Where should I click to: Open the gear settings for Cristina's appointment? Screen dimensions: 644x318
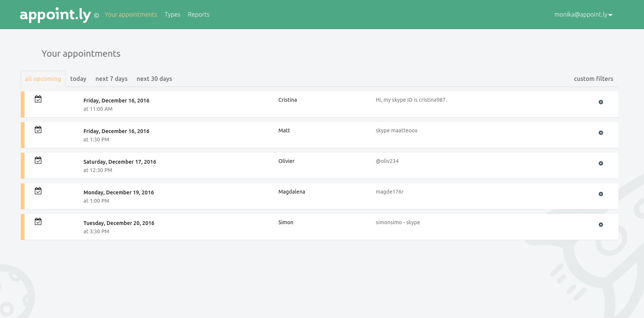coord(601,102)
